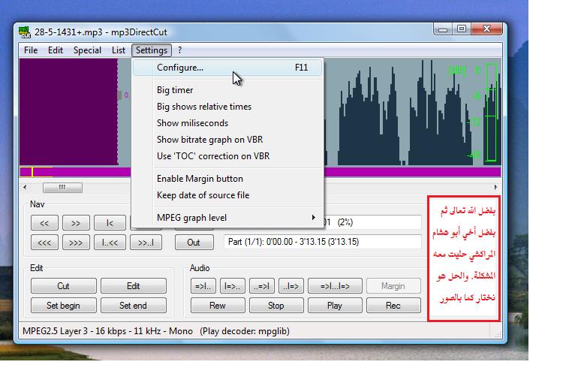Click the 'Set begin' button
Screen dimensions: 584x392
[63, 306]
